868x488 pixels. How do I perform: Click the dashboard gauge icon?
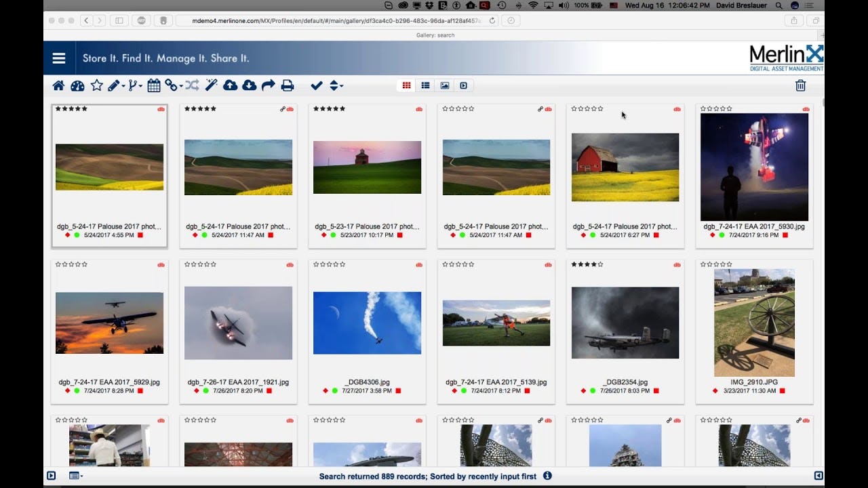(x=77, y=85)
